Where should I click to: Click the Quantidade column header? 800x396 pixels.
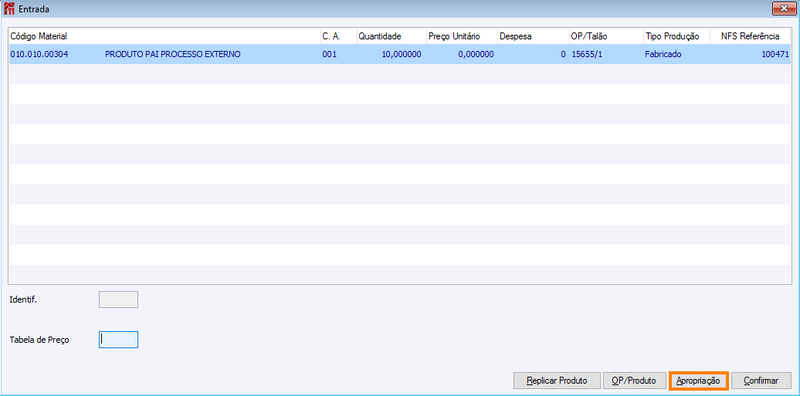pos(391,36)
